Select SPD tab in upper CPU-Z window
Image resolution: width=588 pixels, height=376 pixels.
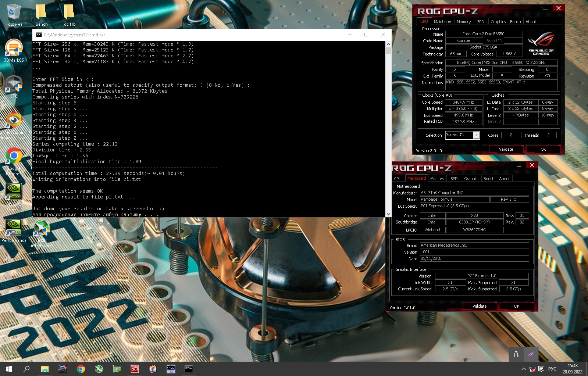[x=481, y=22]
